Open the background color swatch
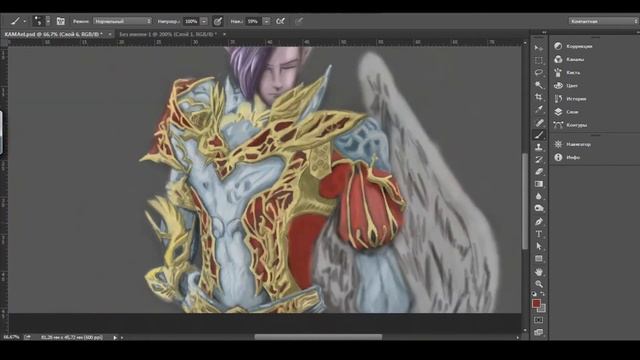This screenshot has height=360, width=640. coord(542,309)
